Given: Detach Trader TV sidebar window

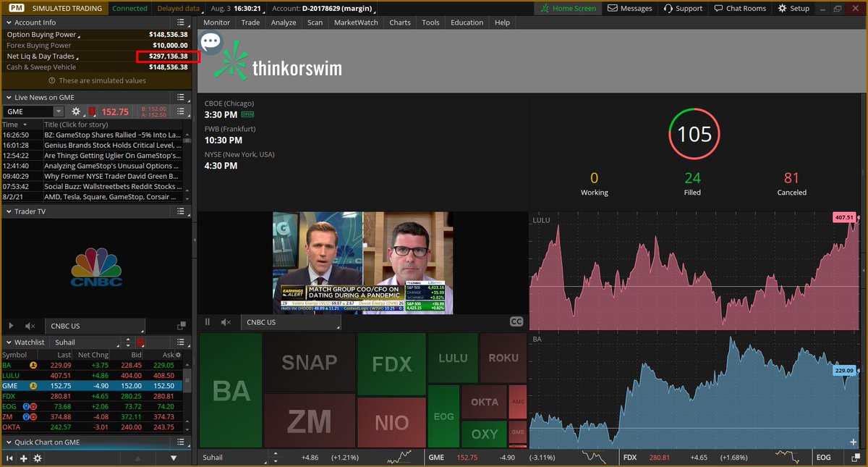Looking at the screenshot, I should point(181,327).
